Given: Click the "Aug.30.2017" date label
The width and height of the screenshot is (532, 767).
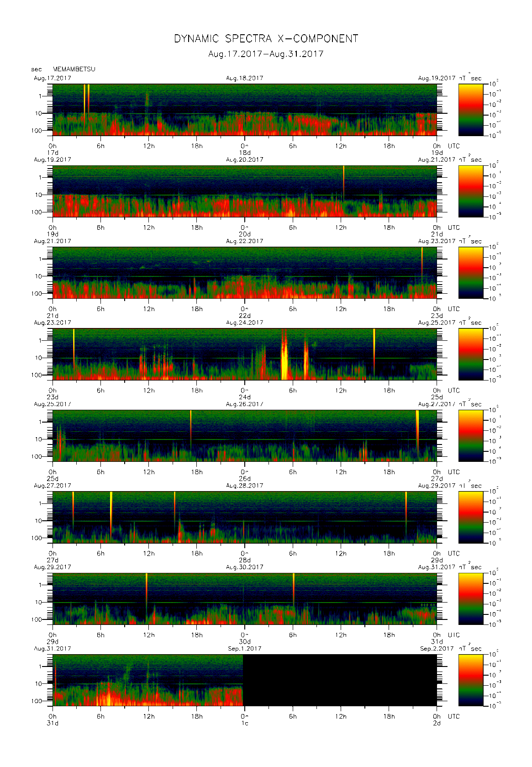Looking at the screenshot, I should [x=245, y=567].
